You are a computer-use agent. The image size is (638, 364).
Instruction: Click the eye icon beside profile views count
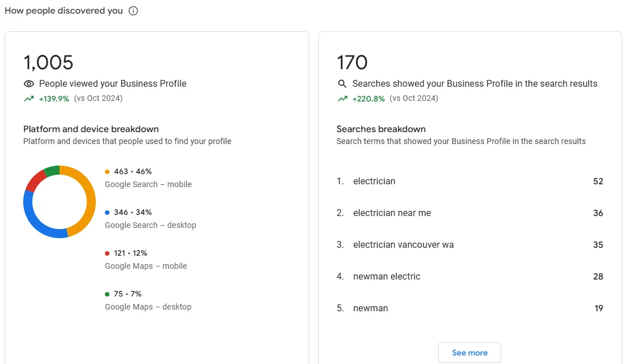(x=28, y=83)
